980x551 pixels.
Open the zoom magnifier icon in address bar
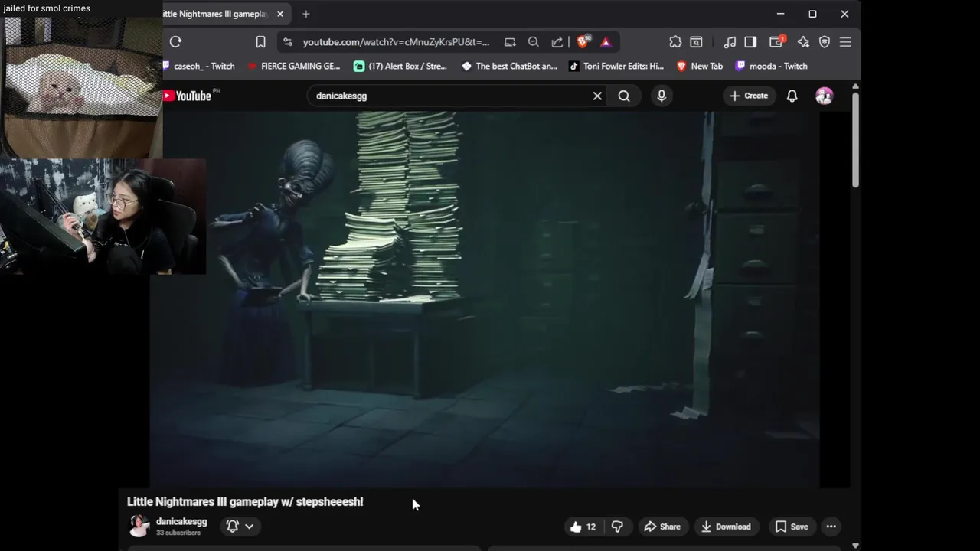tap(534, 42)
